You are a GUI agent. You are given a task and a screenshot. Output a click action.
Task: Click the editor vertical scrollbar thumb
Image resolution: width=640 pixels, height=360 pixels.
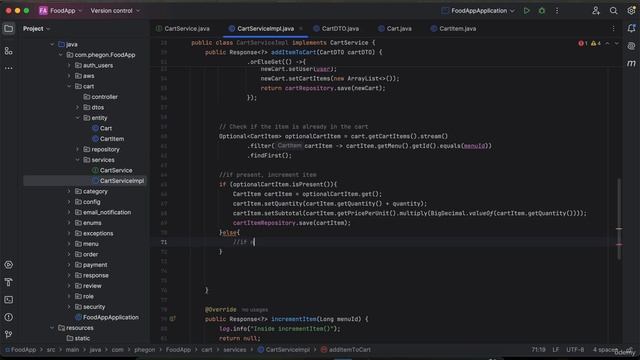[x=619, y=218]
